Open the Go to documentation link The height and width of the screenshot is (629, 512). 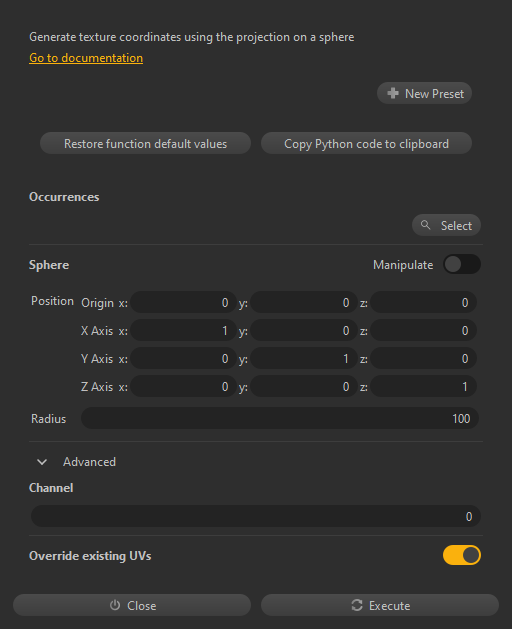click(86, 58)
